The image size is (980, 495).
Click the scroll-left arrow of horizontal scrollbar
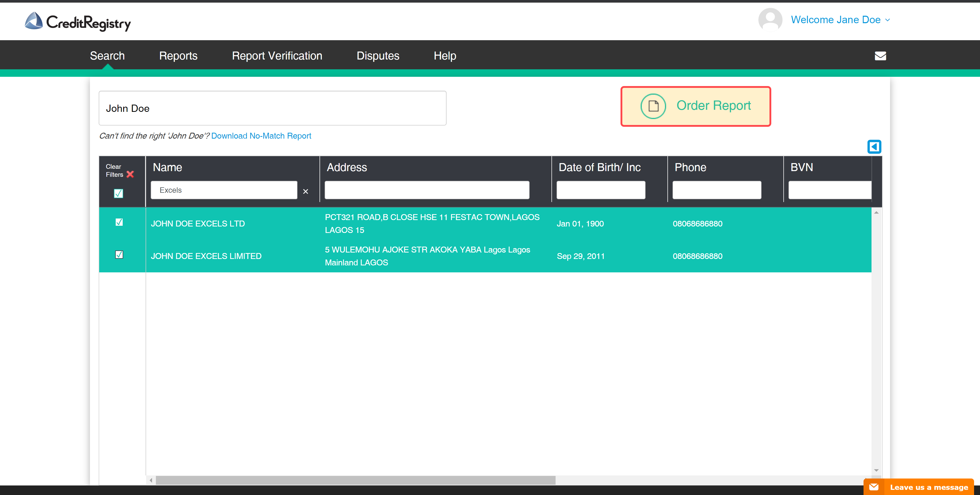point(151,480)
